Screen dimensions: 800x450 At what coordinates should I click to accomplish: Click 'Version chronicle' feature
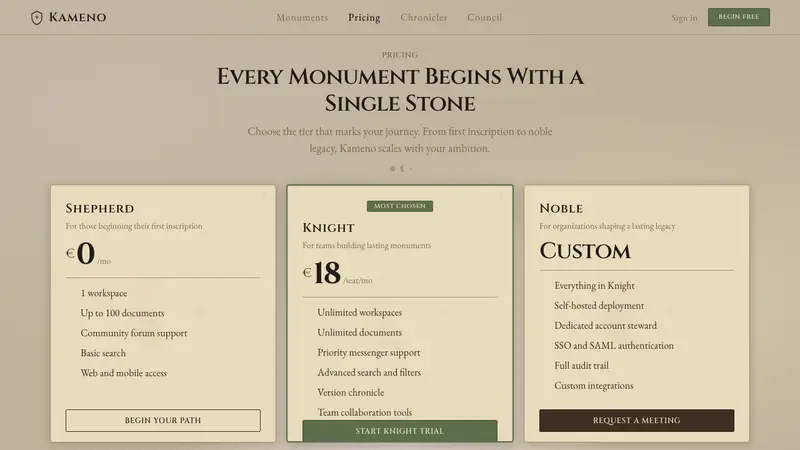351,392
